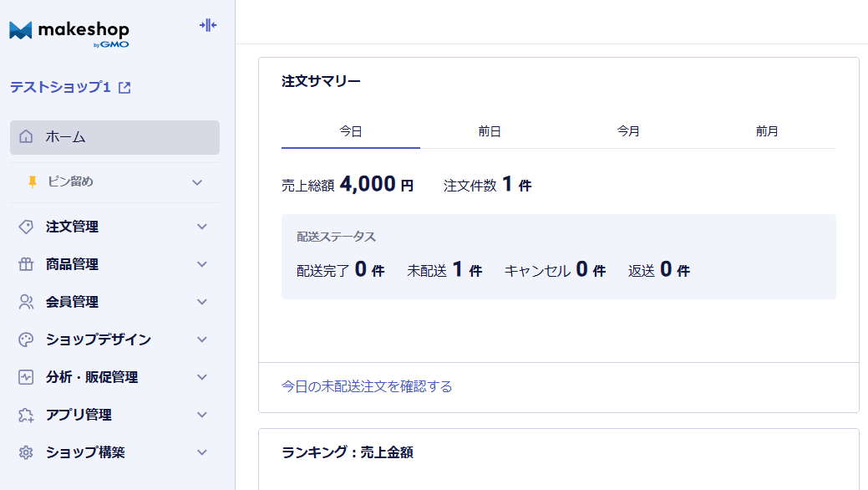This screenshot has height=490, width=868.
Task: Click the 分析・販促管理 chart icon
Action: [x=26, y=377]
